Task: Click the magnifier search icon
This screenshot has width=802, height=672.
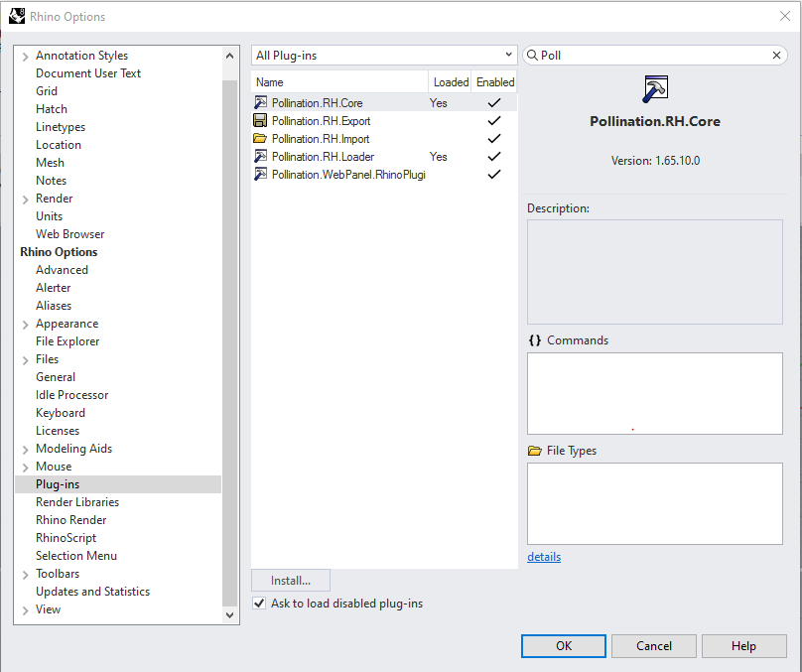Action: [x=532, y=56]
